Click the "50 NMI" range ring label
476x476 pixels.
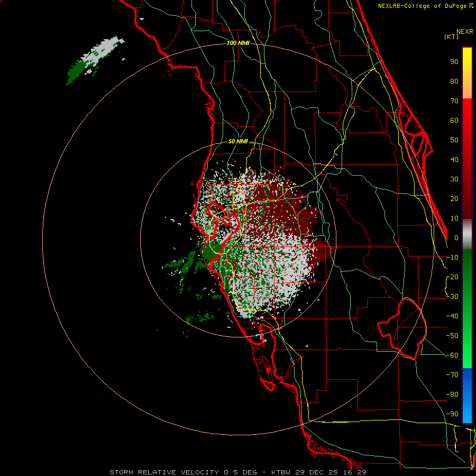(x=237, y=141)
